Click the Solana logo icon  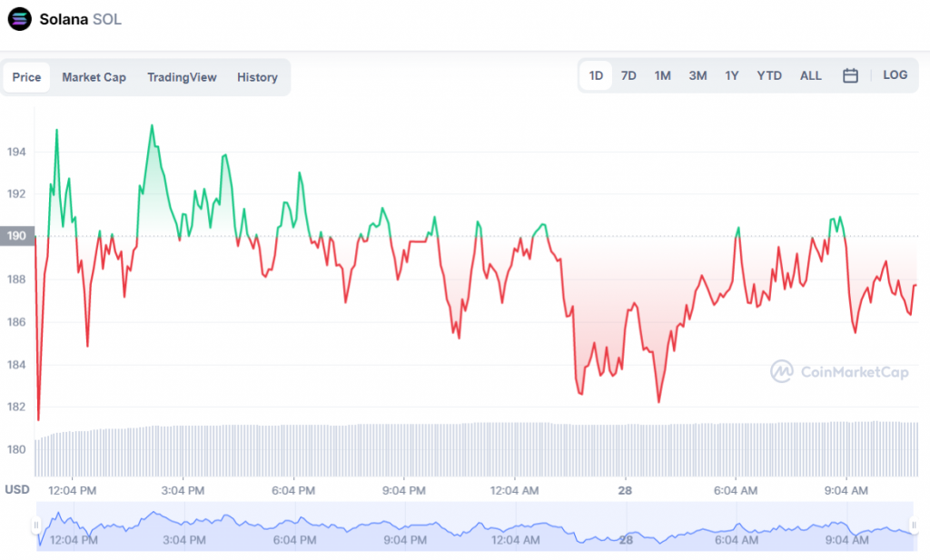coord(20,19)
